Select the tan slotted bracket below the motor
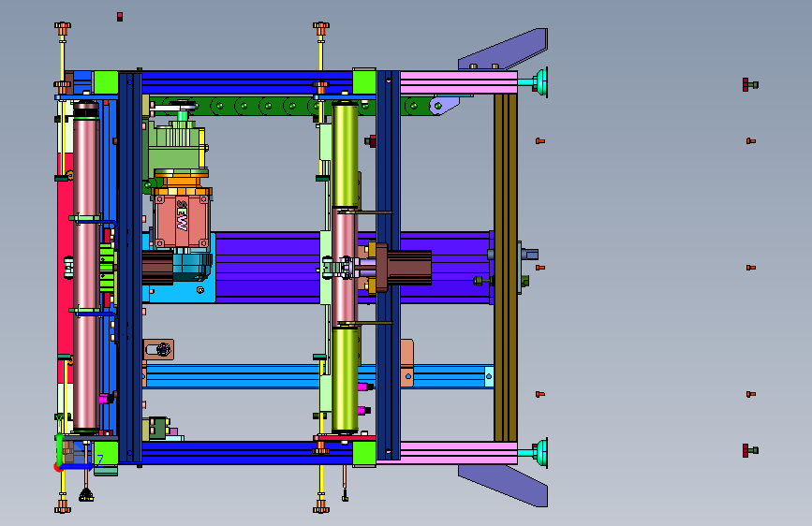The height and width of the screenshot is (526, 812). click(x=158, y=349)
